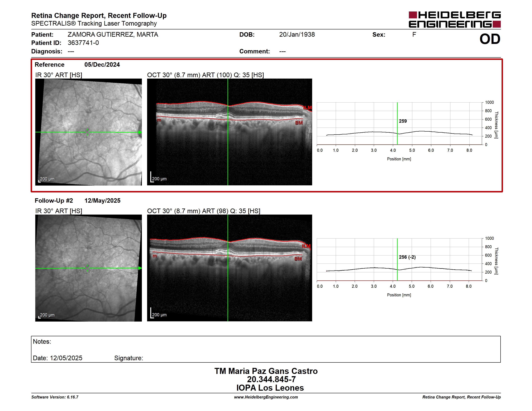Select patient name ZAMORA GUTIERREZ, MARTA
Viewport: 532px width, 411px height.
(x=113, y=35)
